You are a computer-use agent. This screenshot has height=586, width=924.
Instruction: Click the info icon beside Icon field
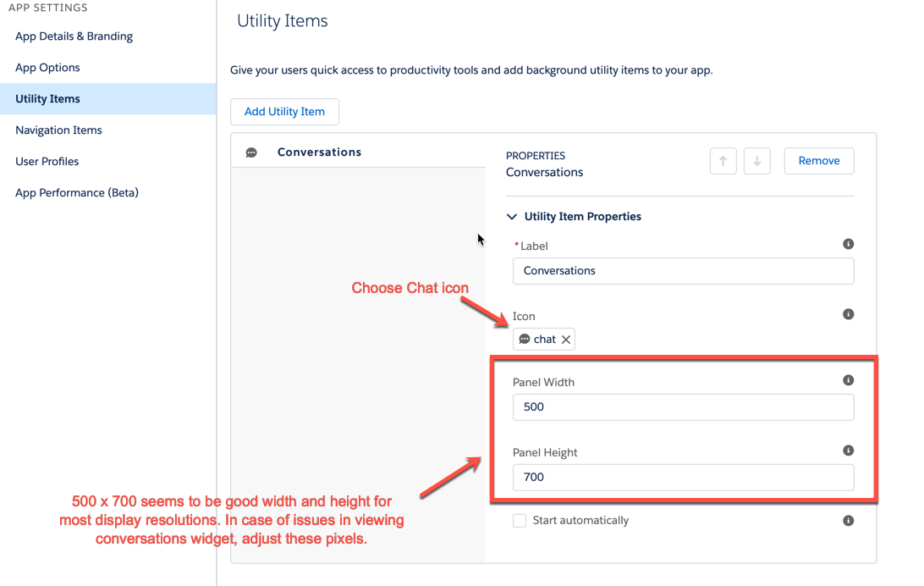click(x=848, y=314)
